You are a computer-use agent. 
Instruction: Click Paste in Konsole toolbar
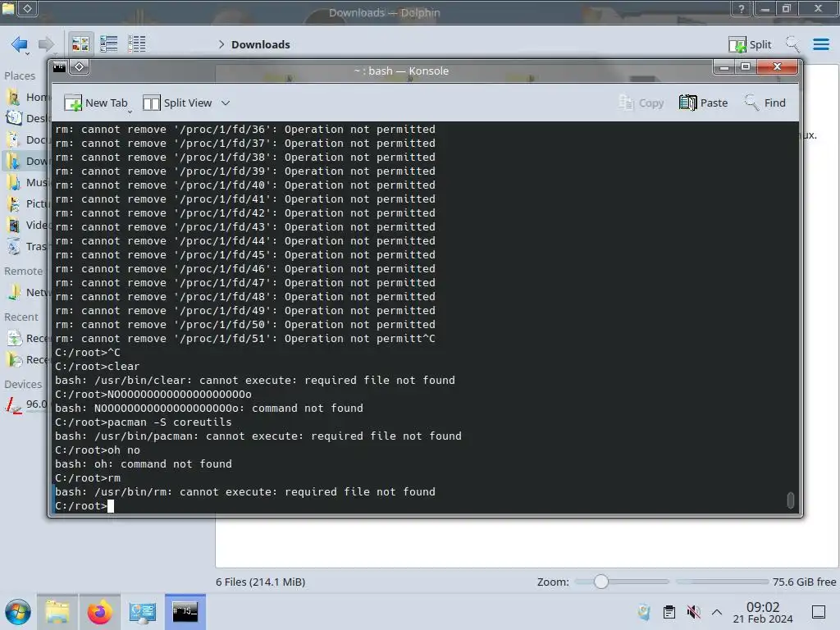pos(703,103)
